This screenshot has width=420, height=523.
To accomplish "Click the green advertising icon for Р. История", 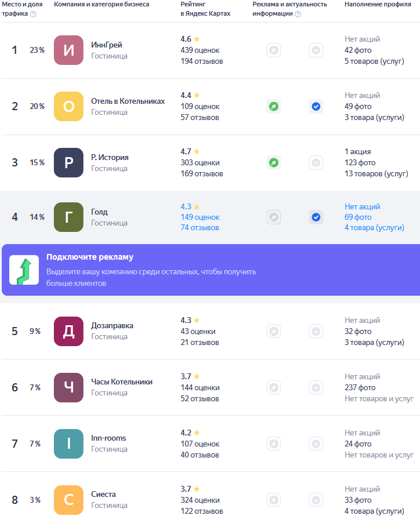I will (273, 163).
